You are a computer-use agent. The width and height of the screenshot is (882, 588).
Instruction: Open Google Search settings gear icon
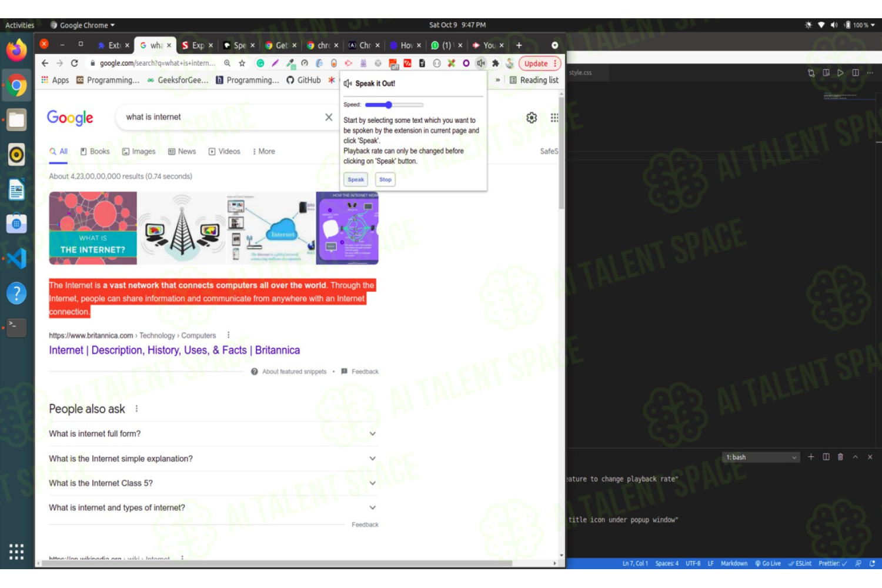[x=532, y=118]
